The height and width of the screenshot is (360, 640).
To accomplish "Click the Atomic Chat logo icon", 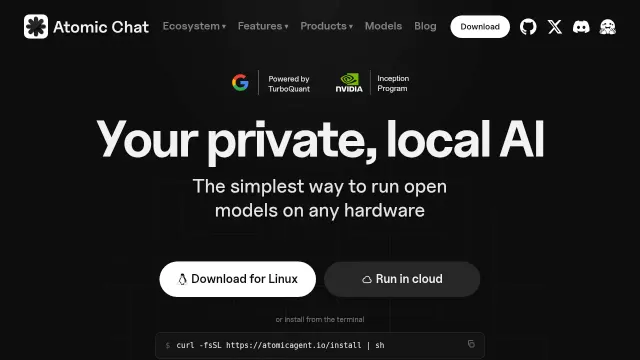I will pos(36,27).
